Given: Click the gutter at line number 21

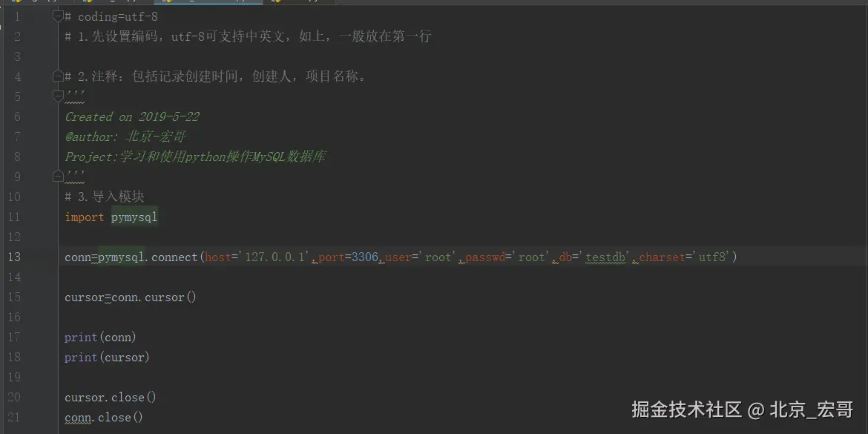Looking at the screenshot, I should tap(14, 418).
